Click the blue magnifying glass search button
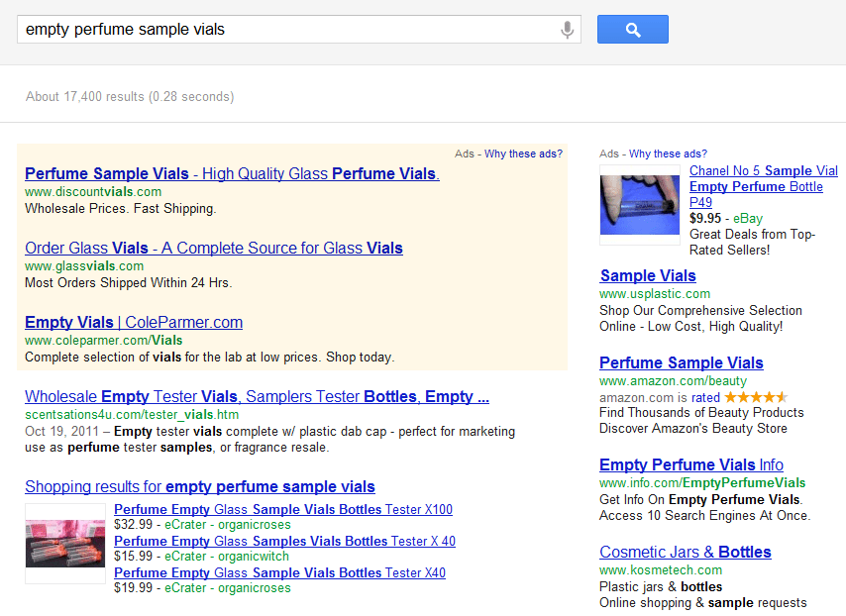Screen dimensions: 846x616 pyautogui.click(x=632, y=29)
